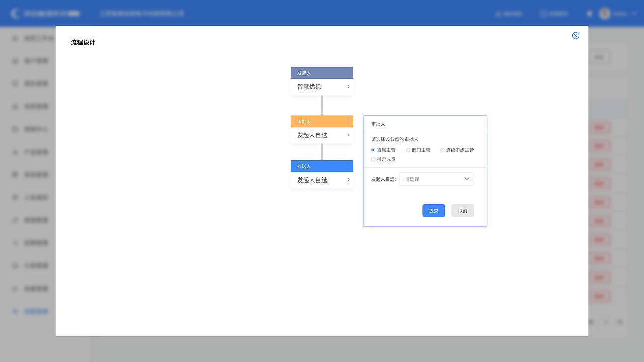Expand the 抄送人 node via its chevron

pos(348,179)
